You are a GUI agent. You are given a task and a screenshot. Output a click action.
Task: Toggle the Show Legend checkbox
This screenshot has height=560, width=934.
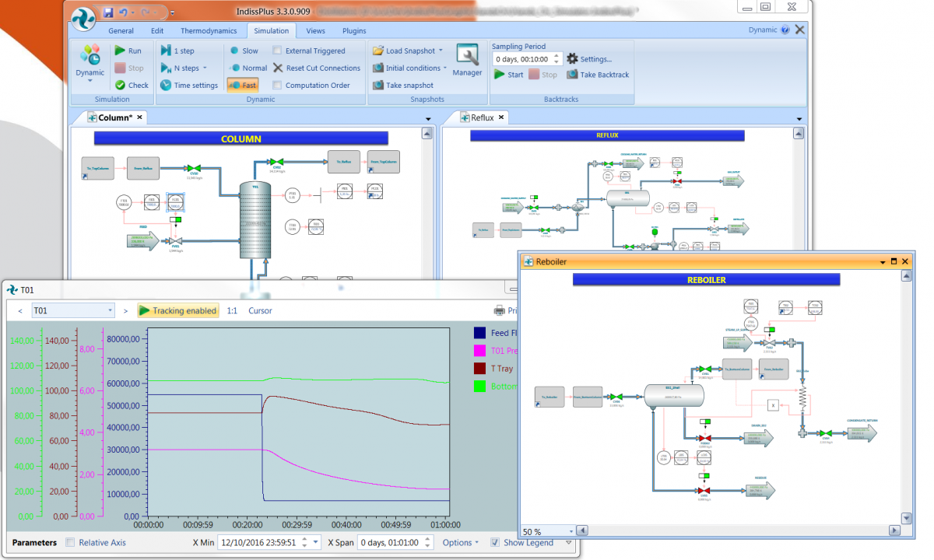pos(495,542)
